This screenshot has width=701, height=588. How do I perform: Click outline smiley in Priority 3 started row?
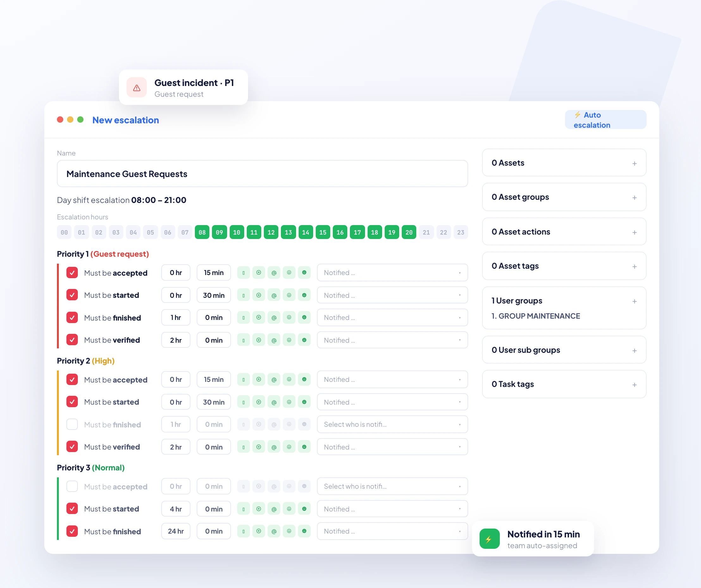pyautogui.click(x=289, y=509)
